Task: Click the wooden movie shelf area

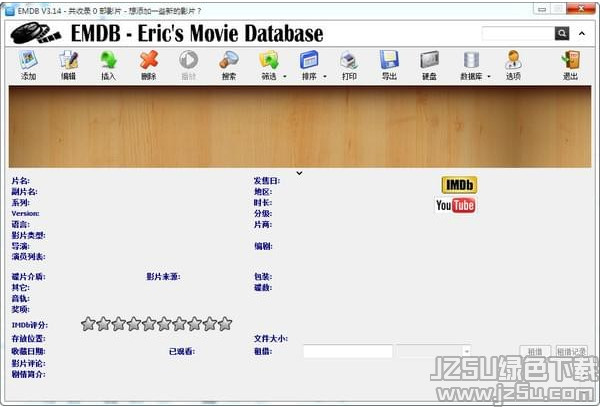Action: [300, 127]
